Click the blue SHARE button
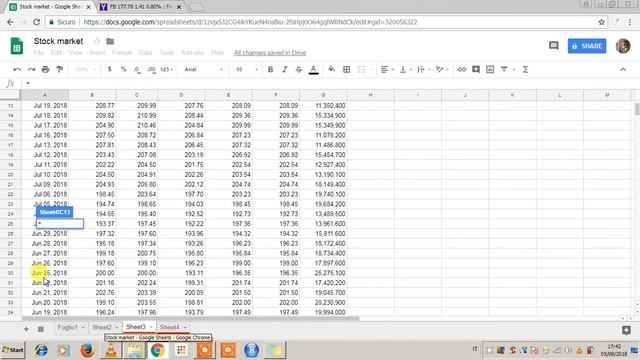The width and height of the screenshot is (640, 360). pyautogui.click(x=587, y=46)
